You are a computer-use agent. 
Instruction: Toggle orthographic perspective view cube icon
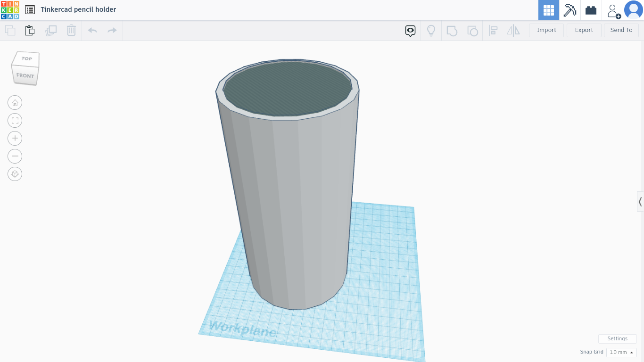pos(15,174)
